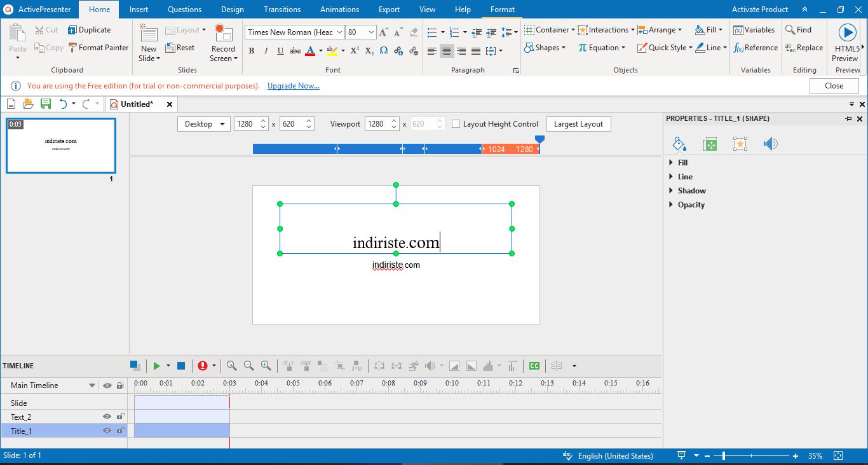Toggle italic formatting
Screen dimensions: 868x465
click(x=266, y=51)
